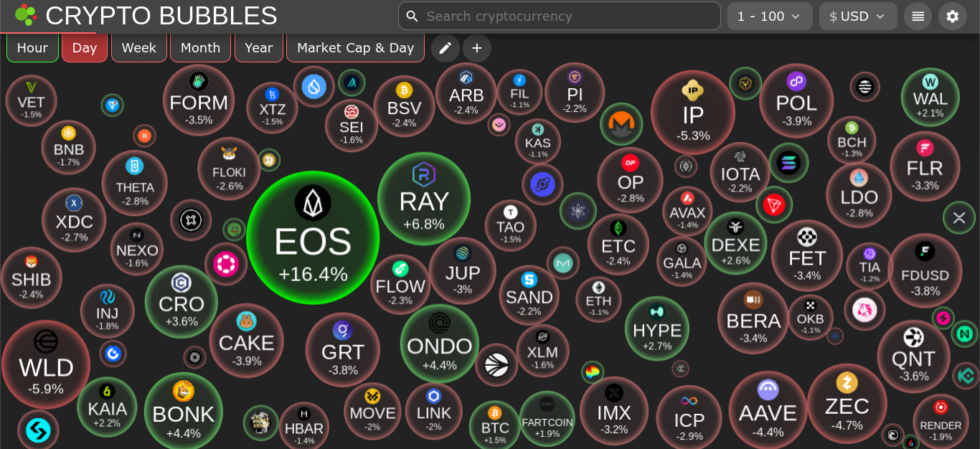Select the ARB bubble
980x449 pixels.
tap(466, 93)
